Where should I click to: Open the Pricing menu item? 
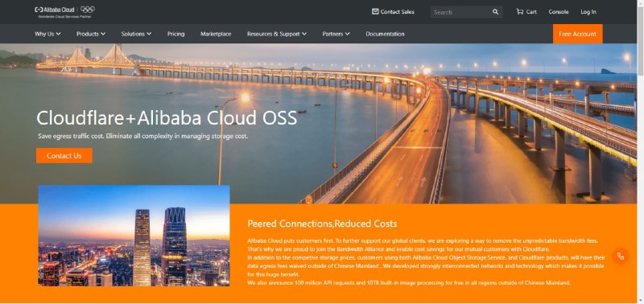[175, 34]
